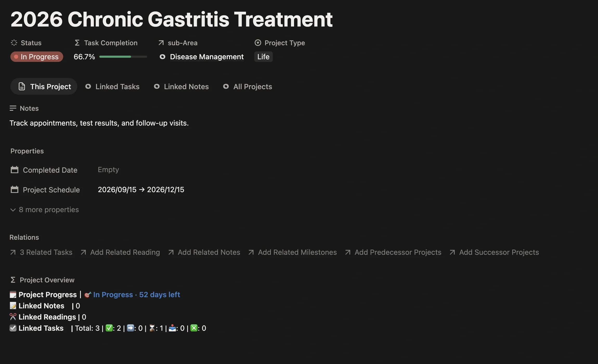Click the document icon on This Project tab
This screenshot has height=364, width=598.
point(22,86)
